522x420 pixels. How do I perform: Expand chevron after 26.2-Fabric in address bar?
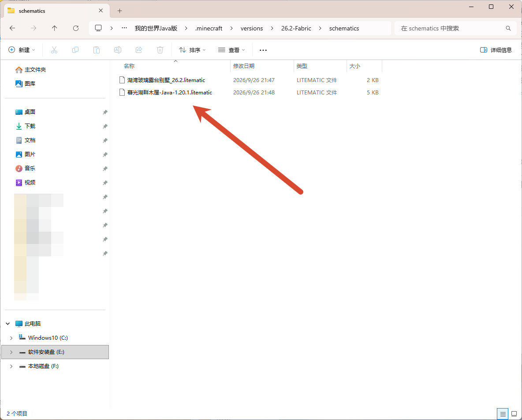(x=320, y=28)
